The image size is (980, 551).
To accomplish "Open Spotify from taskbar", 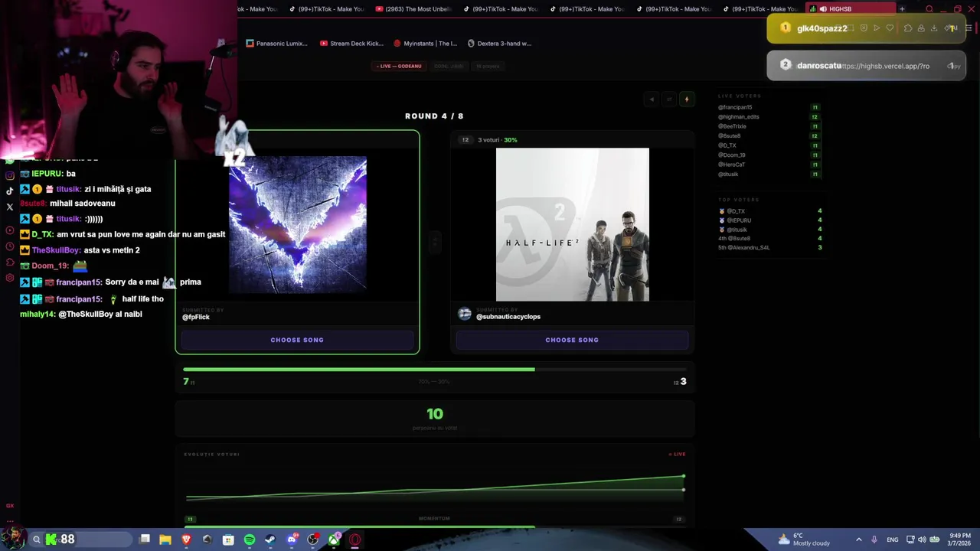I will (x=250, y=540).
